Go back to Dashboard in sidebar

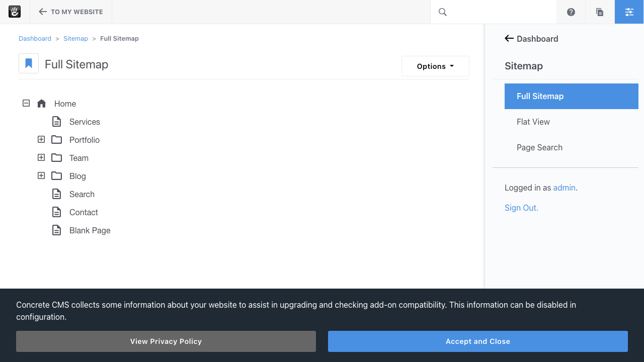pos(537,39)
